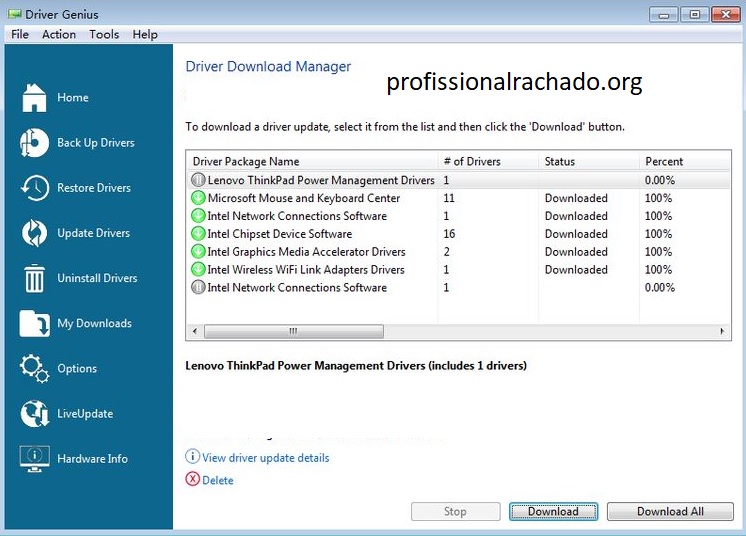Select the LiveUpdate globe icon

pyautogui.click(x=34, y=413)
